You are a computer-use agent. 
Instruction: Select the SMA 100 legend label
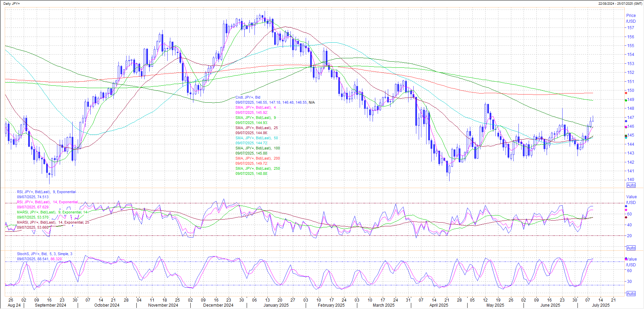tap(258, 148)
